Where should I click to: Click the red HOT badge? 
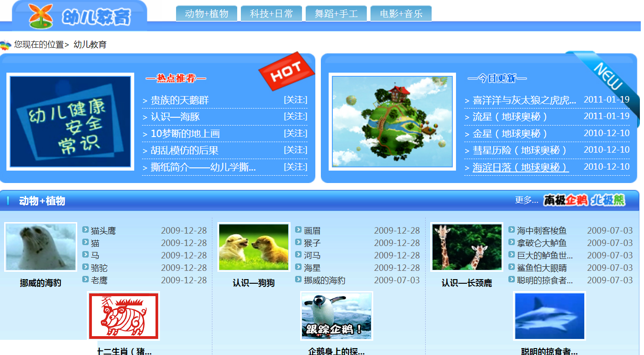pos(286,71)
